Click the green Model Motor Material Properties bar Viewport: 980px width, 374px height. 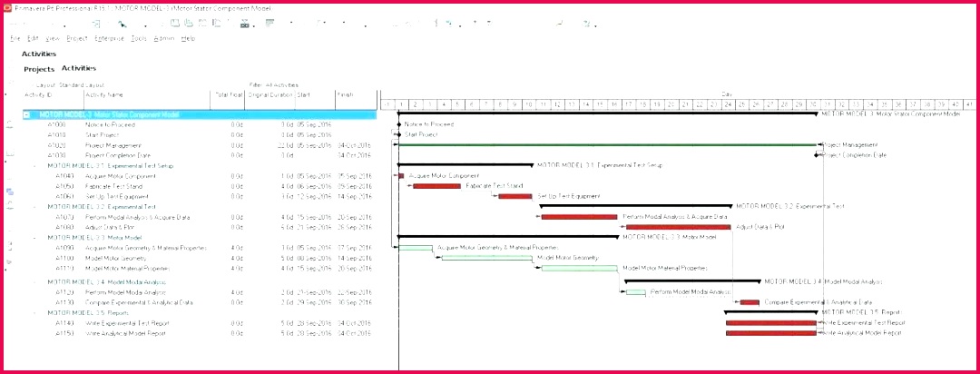[x=579, y=269]
